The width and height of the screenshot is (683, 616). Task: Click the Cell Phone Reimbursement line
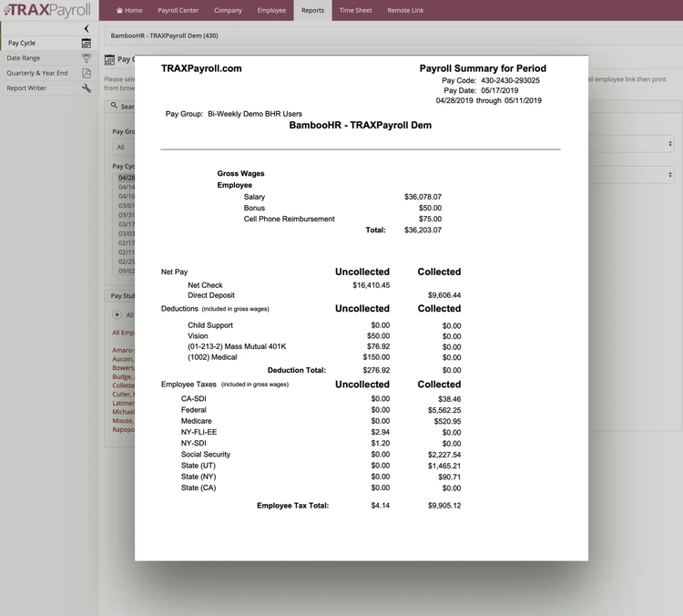pos(289,219)
